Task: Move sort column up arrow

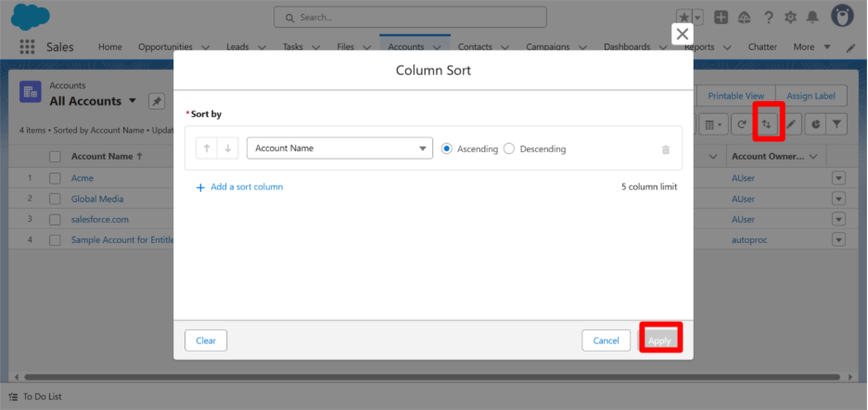Action: (x=207, y=148)
